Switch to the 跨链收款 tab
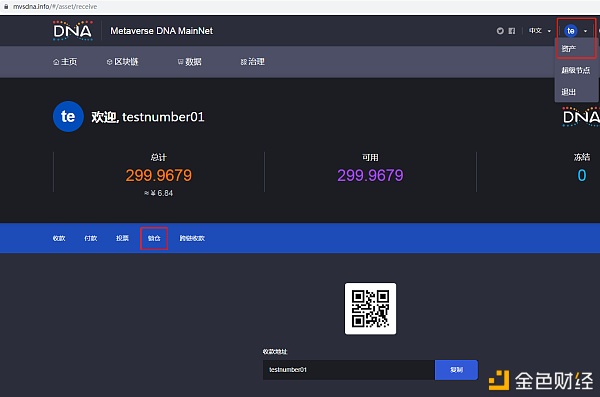 (x=192, y=238)
